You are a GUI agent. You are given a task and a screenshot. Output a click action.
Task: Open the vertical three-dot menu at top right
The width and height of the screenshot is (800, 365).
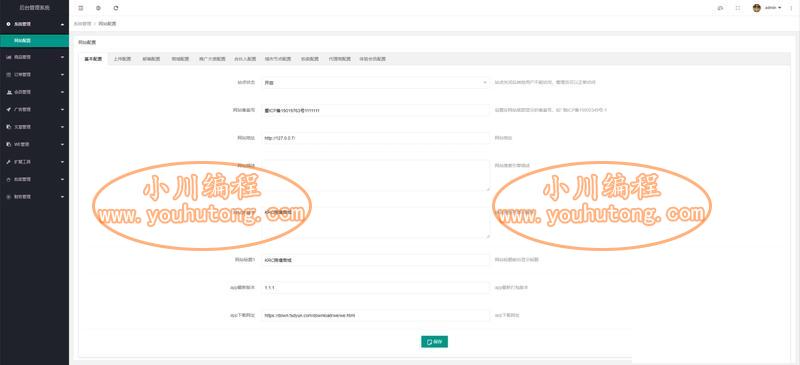tap(791, 8)
